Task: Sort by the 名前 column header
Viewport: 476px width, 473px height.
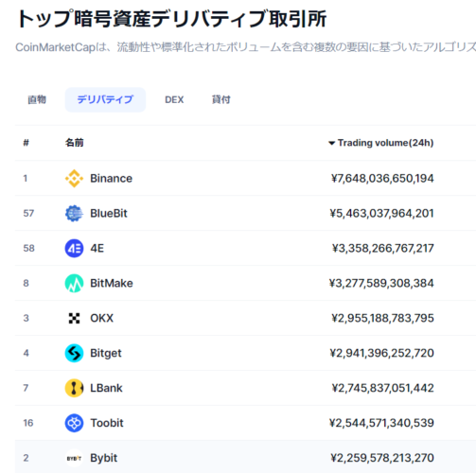Action: click(x=75, y=143)
